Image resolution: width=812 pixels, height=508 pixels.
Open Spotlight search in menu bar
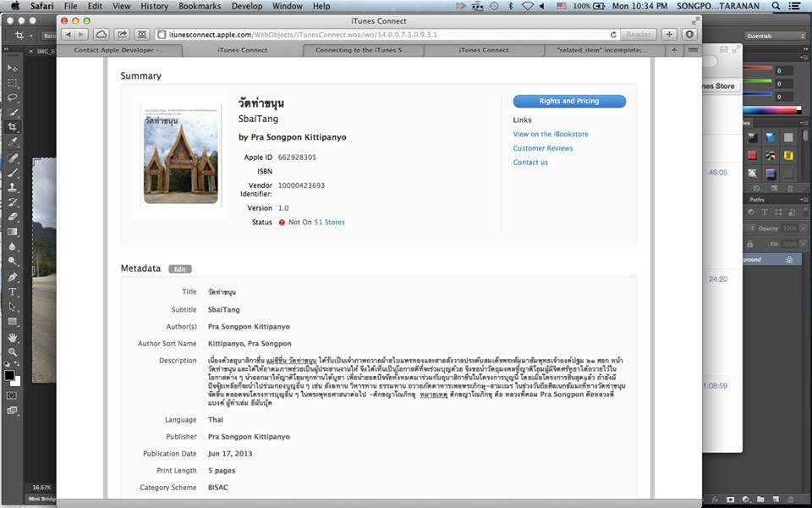click(776, 6)
